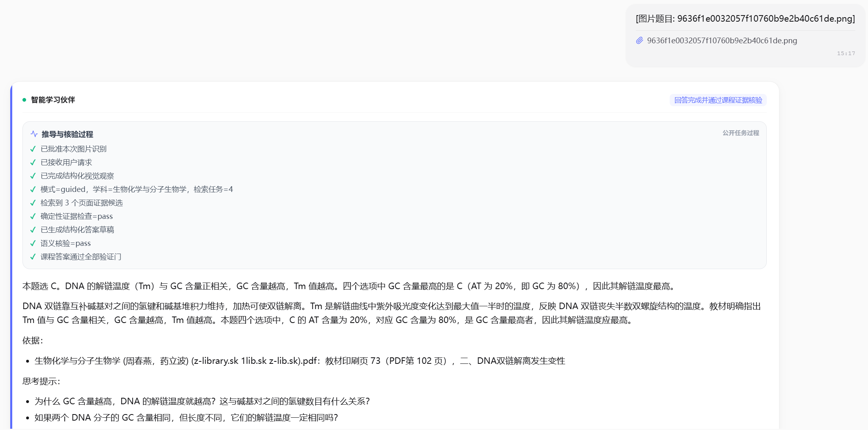The width and height of the screenshot is (868, 430).
Task: Click the paperclip attachment icon
Action: (639, 40)
